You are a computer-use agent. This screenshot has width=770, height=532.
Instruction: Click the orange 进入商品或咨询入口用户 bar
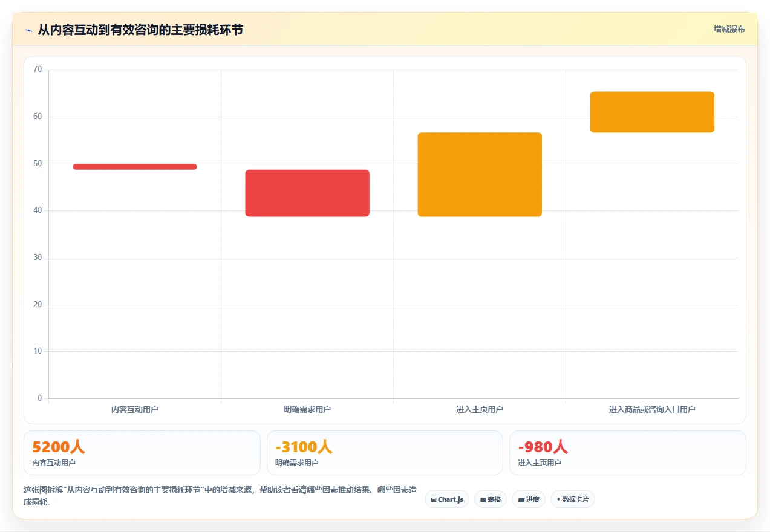(652, 112)
